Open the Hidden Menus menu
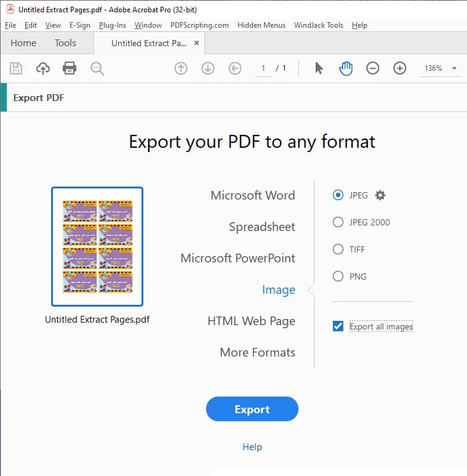This screenshot has height=476, width=467. [x=261, y=25]
